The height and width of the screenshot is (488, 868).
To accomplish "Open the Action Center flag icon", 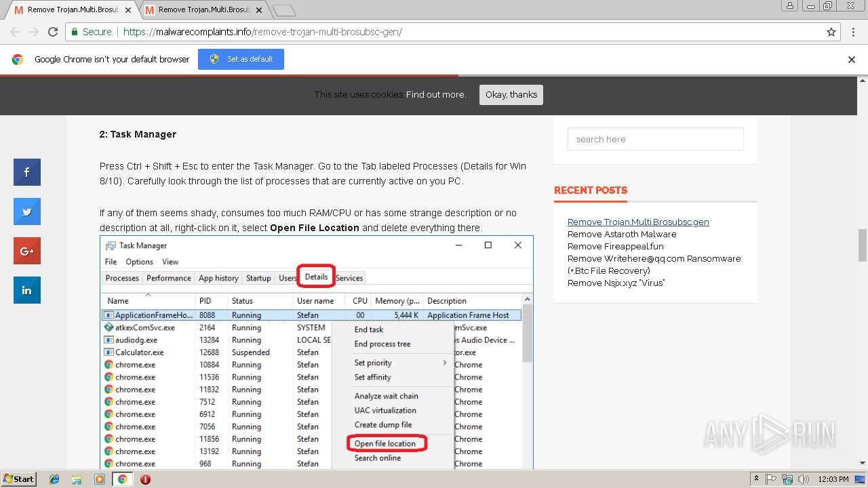I will (x=771, y=479).
